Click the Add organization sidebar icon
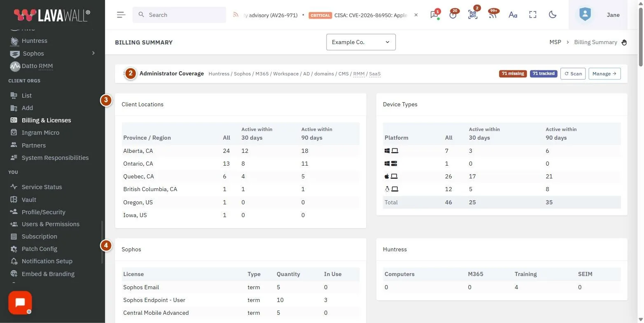This screenshot has height=323, width=644. [x=14, y=108]
